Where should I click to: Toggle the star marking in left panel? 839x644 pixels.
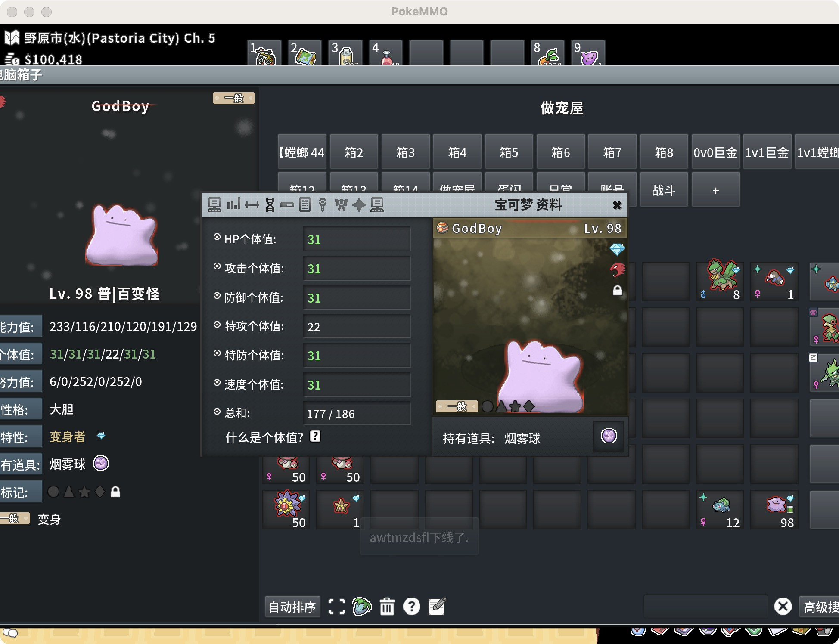point(84,492)
